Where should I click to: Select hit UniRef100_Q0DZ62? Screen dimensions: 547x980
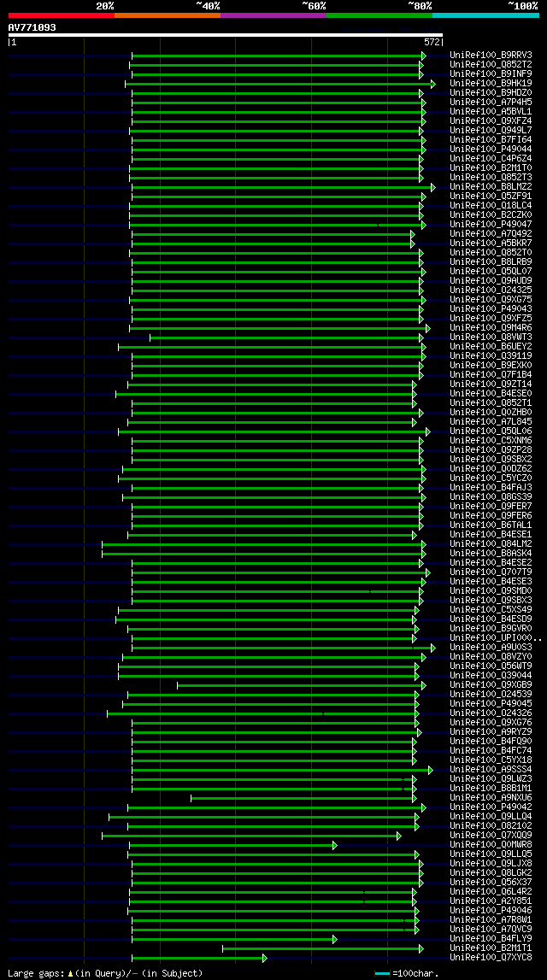[491, 469]
